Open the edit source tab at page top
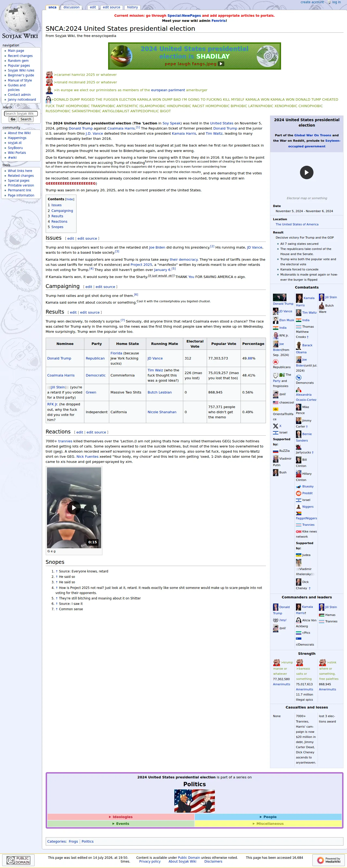The width and height of the screenshot is (347, 868). (x=111, y=7)
